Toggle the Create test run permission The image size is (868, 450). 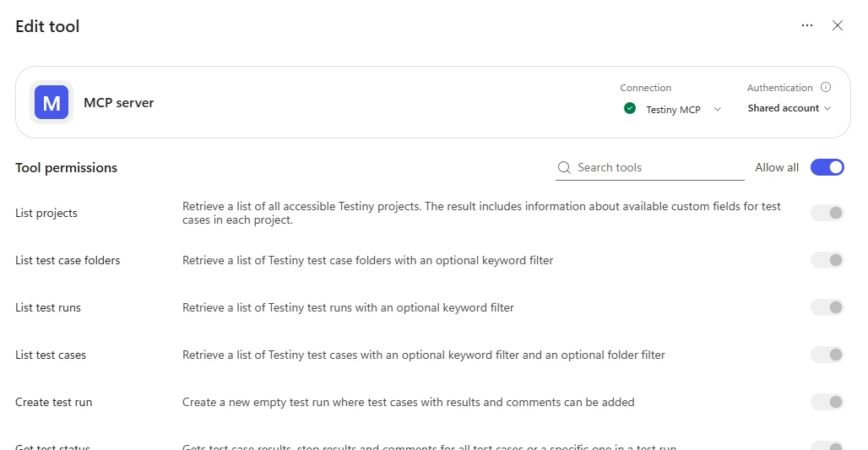pos(827,402)
